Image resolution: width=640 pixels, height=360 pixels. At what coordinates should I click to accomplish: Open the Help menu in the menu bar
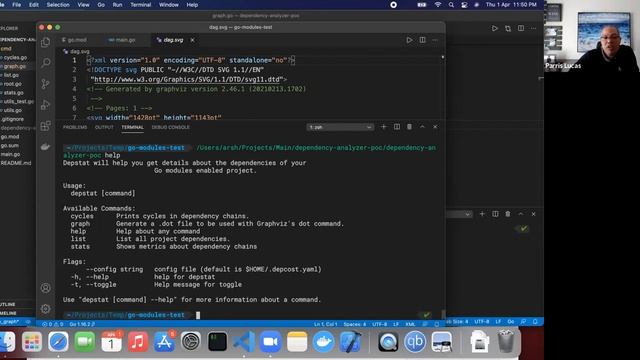tap(192, 5)
